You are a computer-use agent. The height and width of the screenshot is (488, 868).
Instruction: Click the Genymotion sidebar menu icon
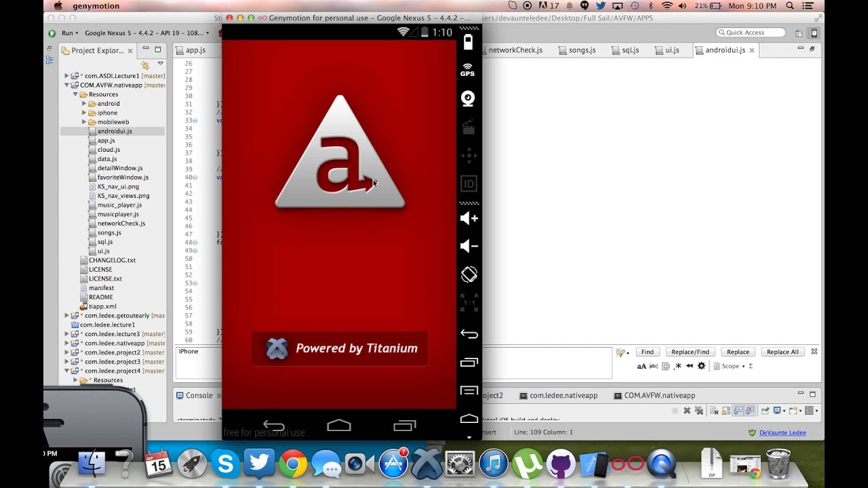point(469,391)
